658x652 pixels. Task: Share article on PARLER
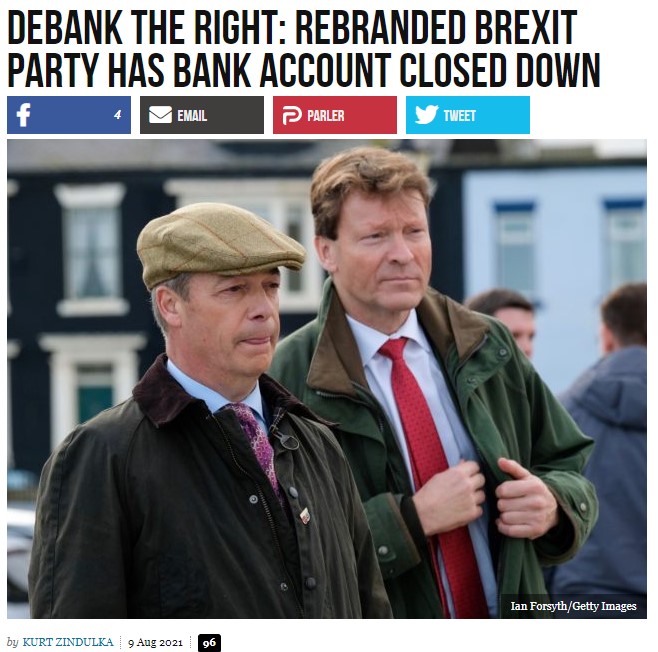pos(335,115)
